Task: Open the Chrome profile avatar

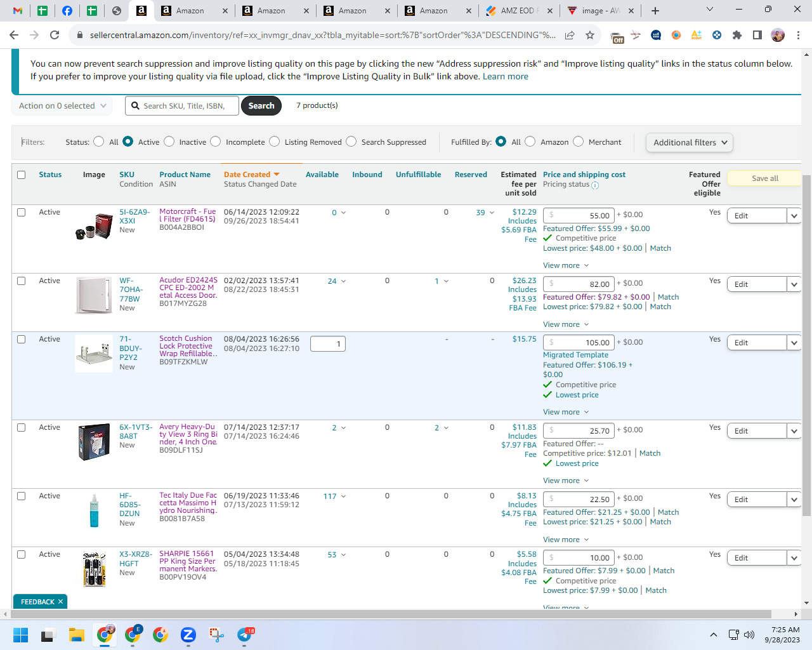Action: (x=778, y=35)
